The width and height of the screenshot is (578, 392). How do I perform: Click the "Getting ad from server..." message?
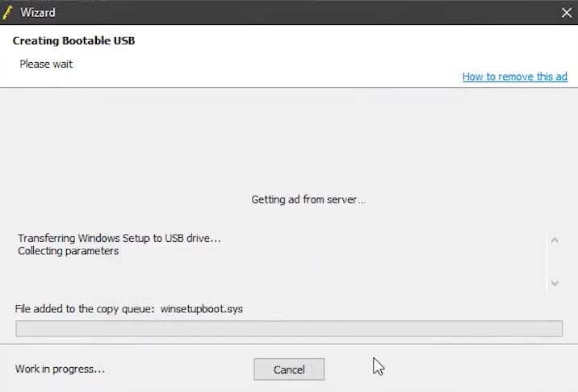[308, 199]
